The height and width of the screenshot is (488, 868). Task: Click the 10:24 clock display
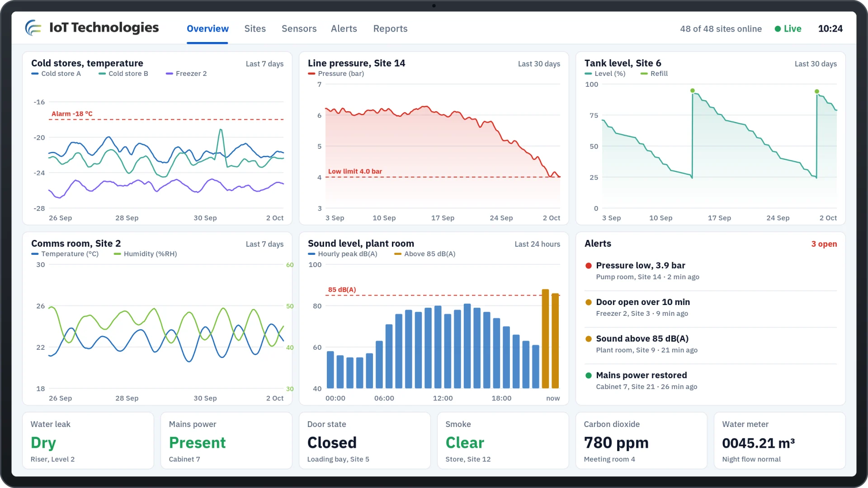830,29
